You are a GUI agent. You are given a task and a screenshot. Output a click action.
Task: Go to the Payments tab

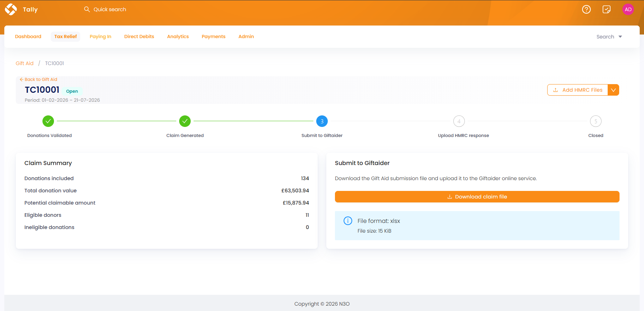pyautogui.click(x=213, y=36)
